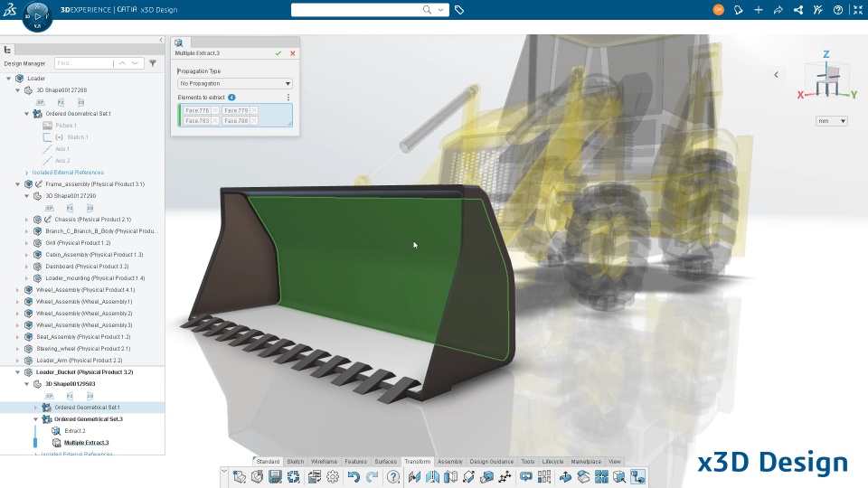Click the Mirror tool in Transform toolbar
This screenshot has width=868, height=488.
(x=432, y=477)
